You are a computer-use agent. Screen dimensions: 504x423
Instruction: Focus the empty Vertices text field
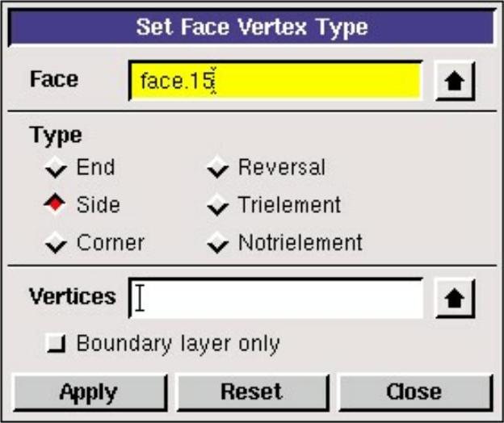[275, 299]
